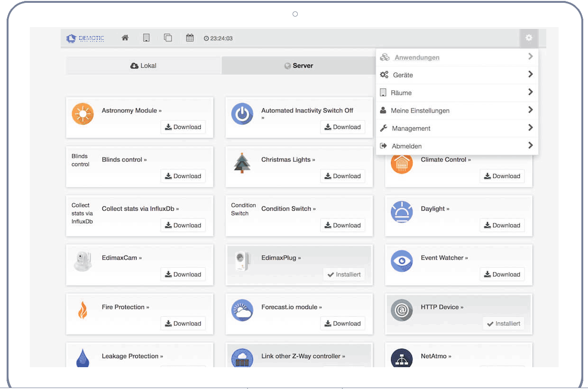588x389 pixels.
Task: Click the HTTP Device icon
Action: point(402,311)
